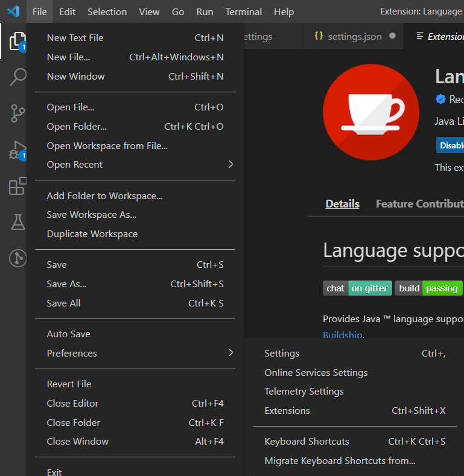Follow the Buildship link

pyautogui.click(x=342, y=335)
